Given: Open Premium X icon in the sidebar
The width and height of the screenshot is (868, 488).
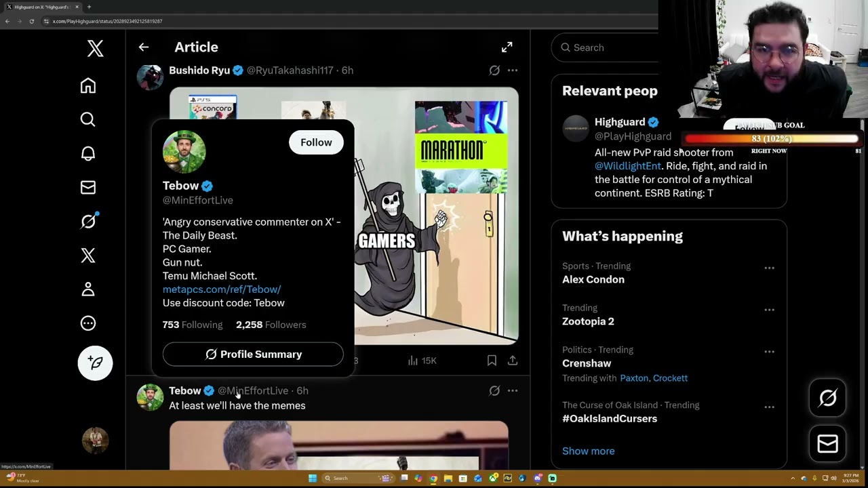Looking at the screenshot, I should coord(88,255).
